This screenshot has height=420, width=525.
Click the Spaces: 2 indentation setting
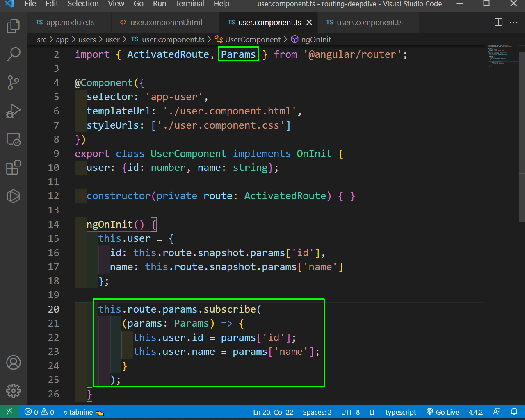317,412
